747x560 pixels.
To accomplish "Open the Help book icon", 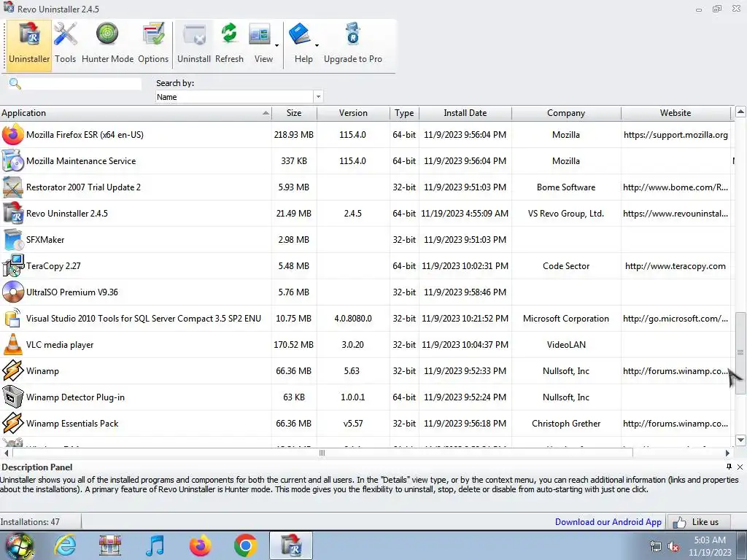I will click(300, 34).
